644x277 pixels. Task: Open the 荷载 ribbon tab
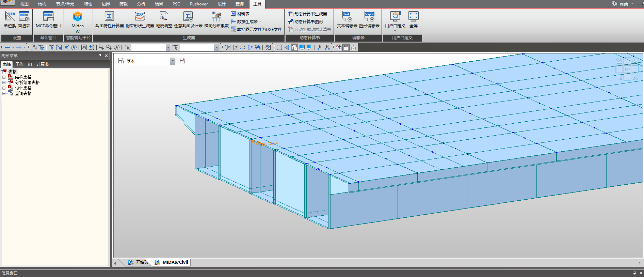tap(124, 4)
